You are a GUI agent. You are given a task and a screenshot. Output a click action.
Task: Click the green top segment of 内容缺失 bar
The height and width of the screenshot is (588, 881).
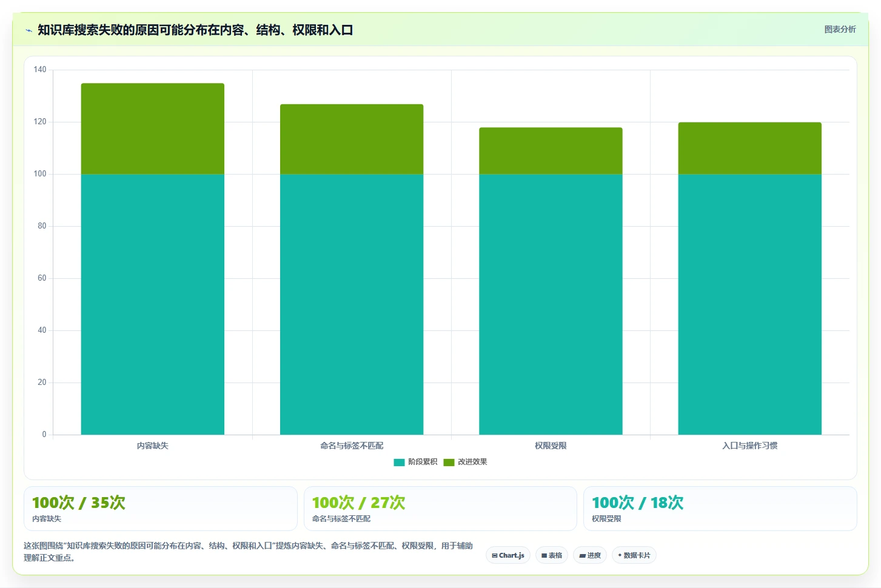click(x=153, y=129)
